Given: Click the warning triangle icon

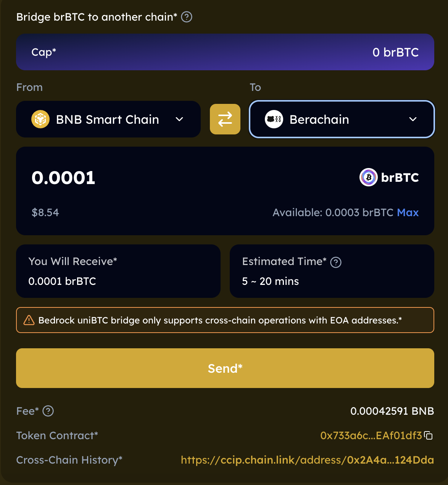Looking at the screenshot, I should click(29, 320).
